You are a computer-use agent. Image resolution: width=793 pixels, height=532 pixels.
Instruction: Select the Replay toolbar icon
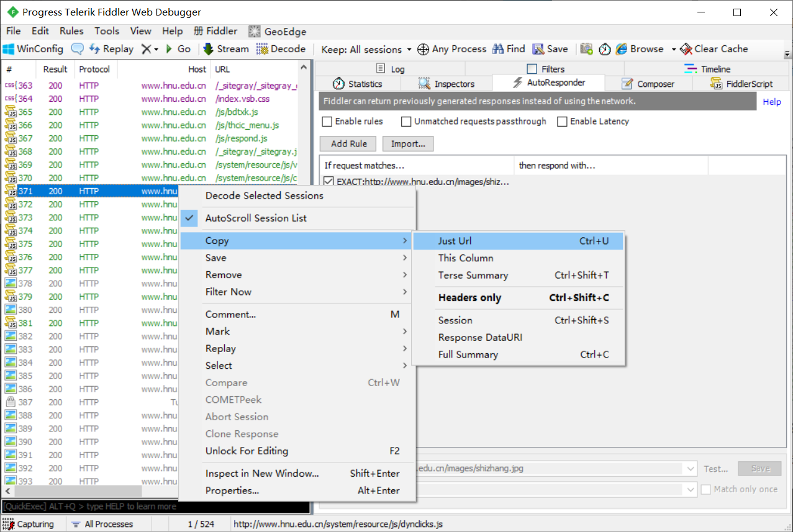point(111,49)
